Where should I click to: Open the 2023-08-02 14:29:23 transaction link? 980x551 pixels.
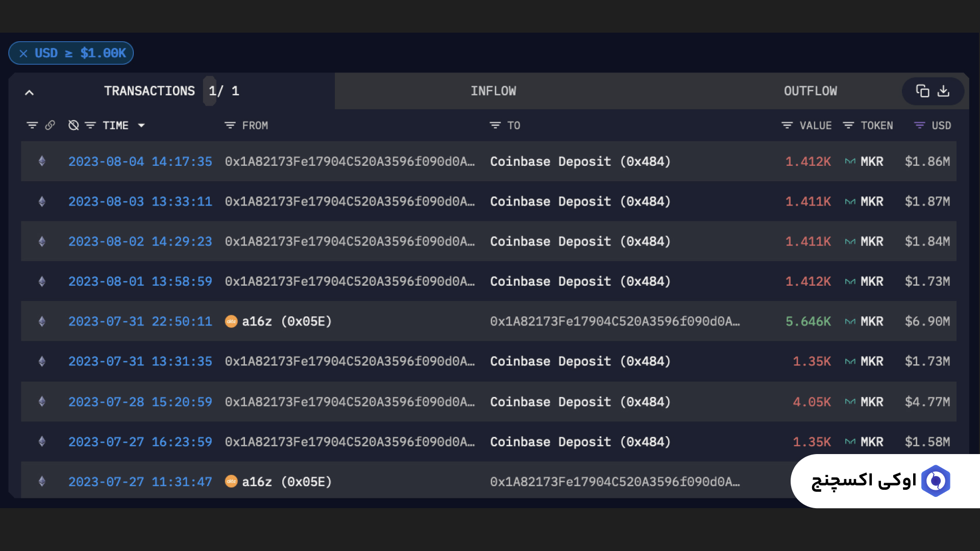pos(140,241)
